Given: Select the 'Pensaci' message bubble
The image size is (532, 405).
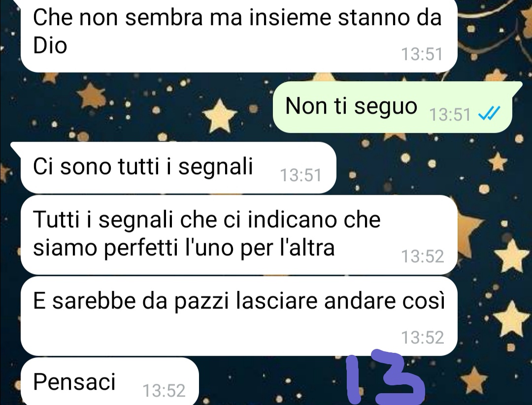Looking at the screenshot, I should click(x=109, y=381).
